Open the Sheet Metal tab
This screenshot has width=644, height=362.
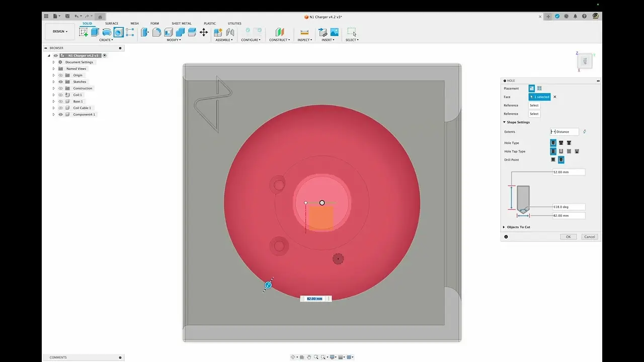(x=181, y=24)
